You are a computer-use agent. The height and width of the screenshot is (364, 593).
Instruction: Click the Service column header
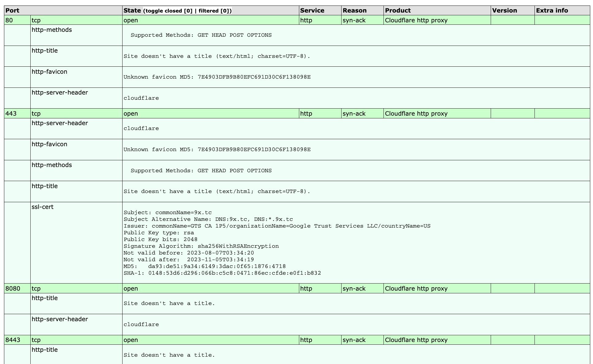(x=312, y=10)
